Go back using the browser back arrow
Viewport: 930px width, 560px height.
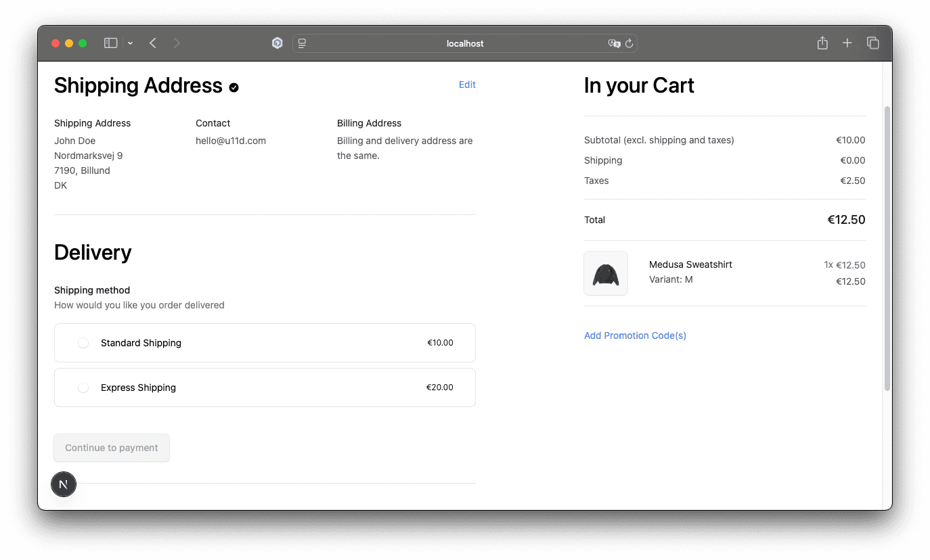(153, 43)
